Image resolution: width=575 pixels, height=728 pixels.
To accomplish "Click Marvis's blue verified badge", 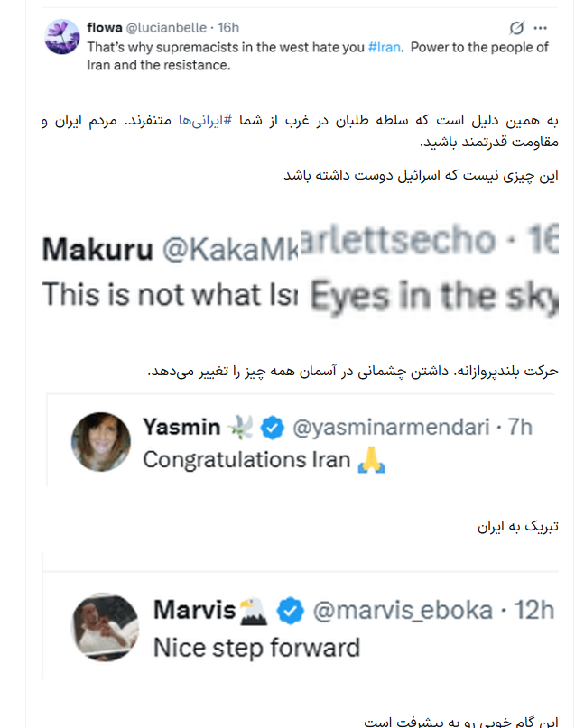I will click(x=289, y=611).
